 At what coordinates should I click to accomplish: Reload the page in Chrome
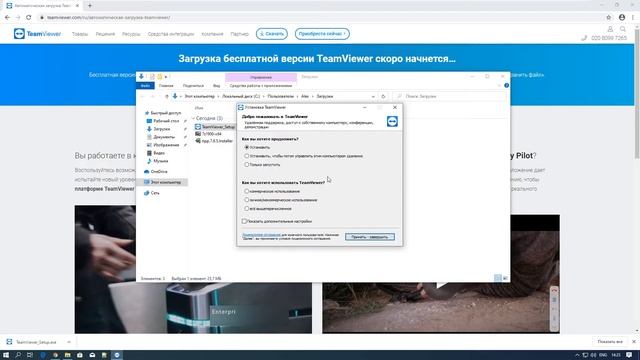[x=29, y=18]
